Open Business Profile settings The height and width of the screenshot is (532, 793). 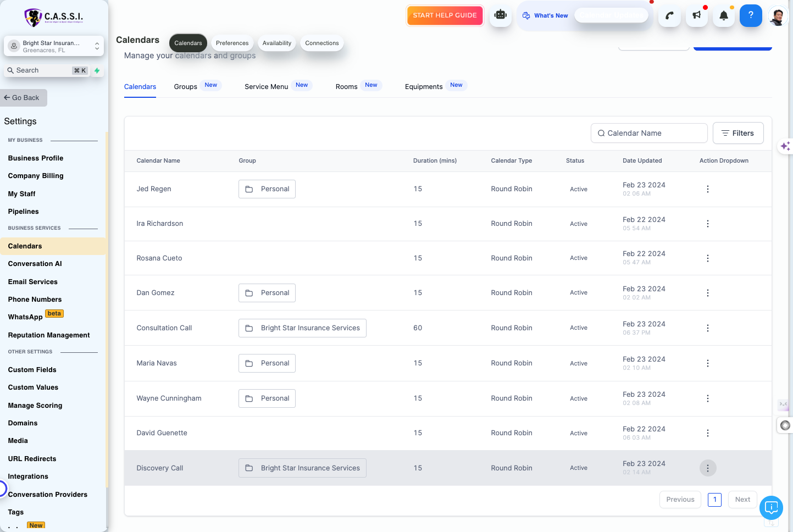pyautogui.click(x=36, y=158)
